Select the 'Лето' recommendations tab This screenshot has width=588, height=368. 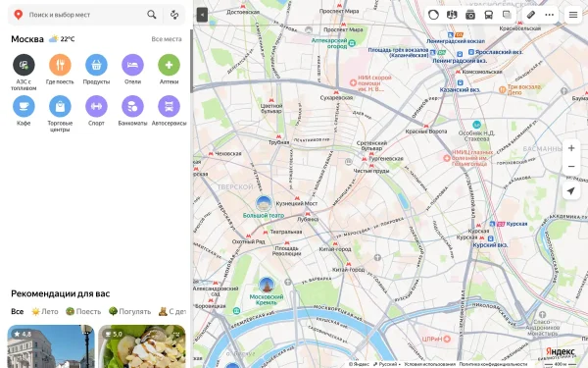tap(45, 311)
